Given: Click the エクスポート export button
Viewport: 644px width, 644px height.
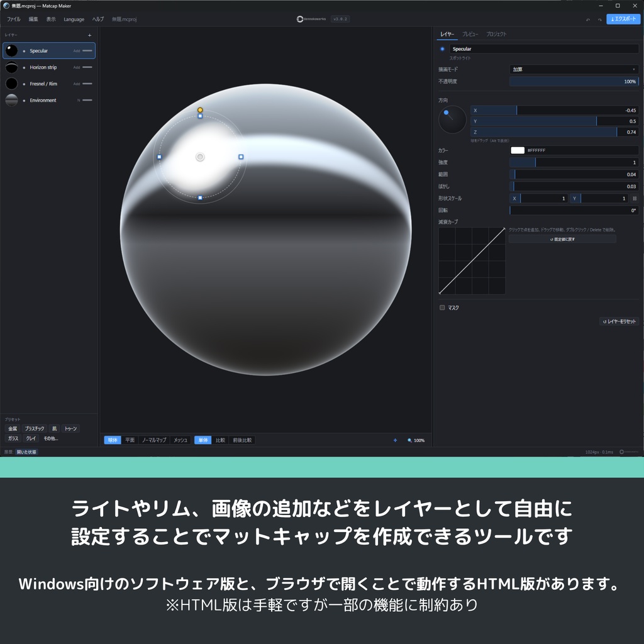Looking at the screenshot, I should point(623,19).
